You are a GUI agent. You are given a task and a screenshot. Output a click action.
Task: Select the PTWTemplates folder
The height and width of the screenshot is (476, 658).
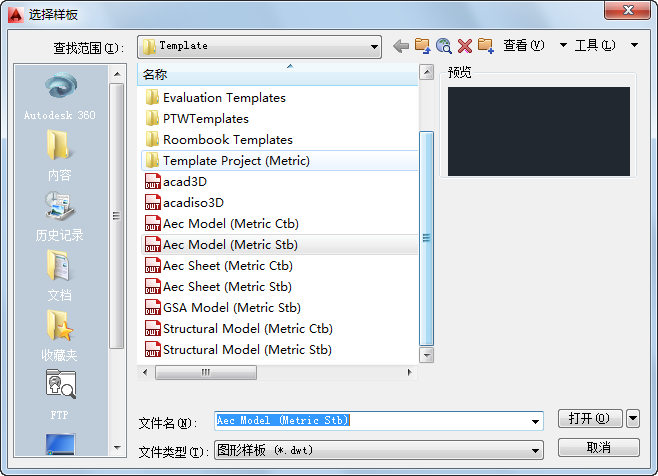[279, 119]
